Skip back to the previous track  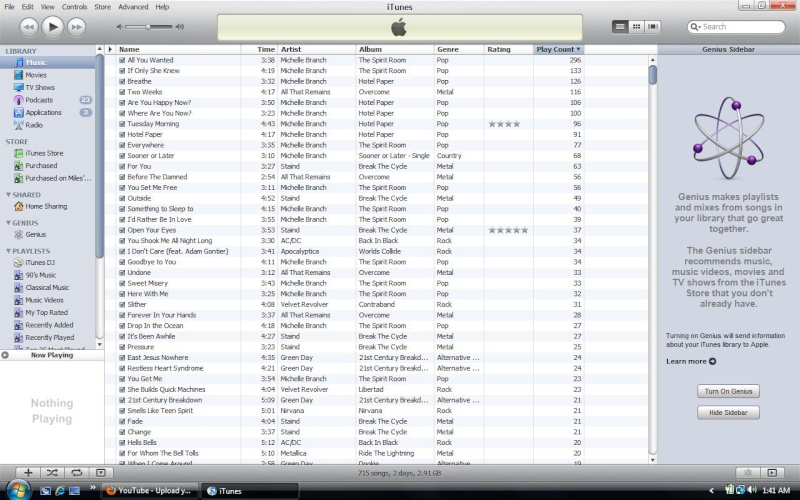click(29, 27)
